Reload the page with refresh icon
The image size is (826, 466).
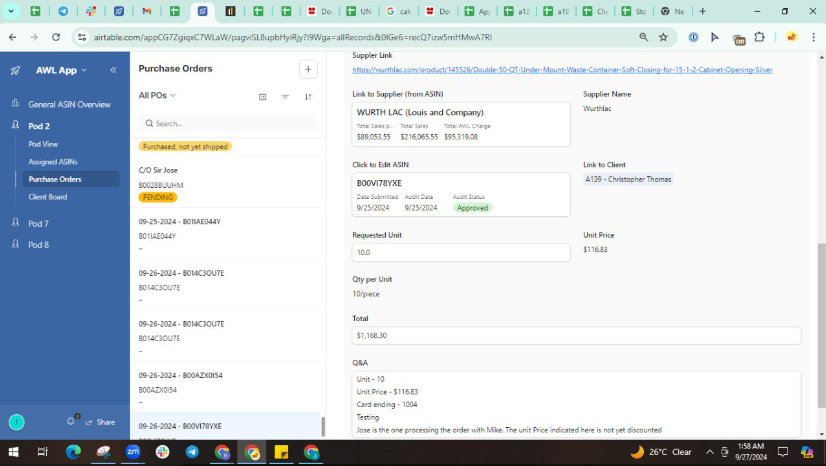pos(56,37)
